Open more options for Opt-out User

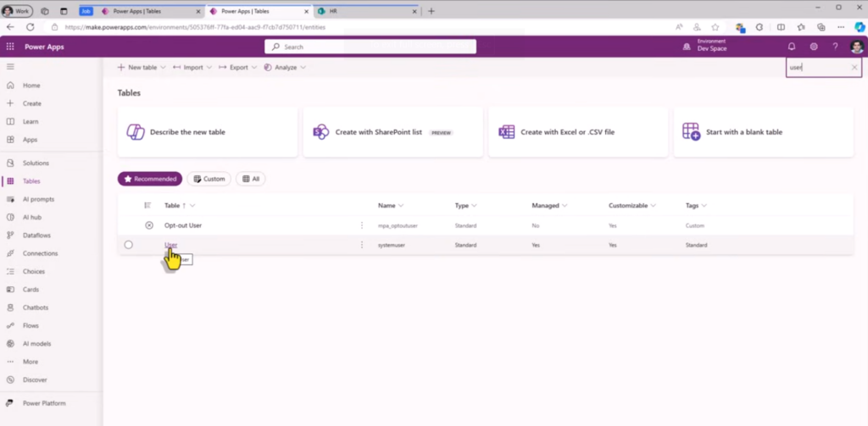point(362,225)
